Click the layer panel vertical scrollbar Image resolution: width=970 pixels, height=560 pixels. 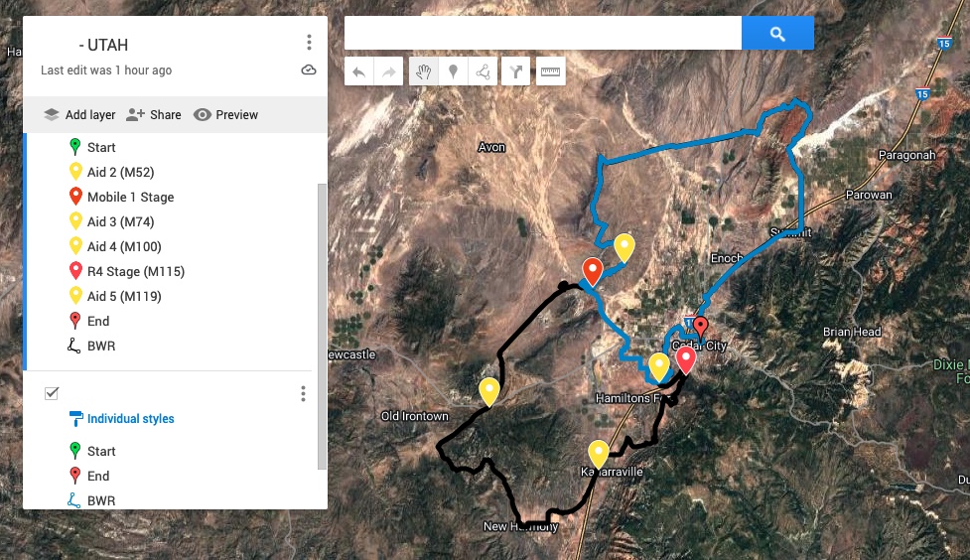(x=322, y=326)
